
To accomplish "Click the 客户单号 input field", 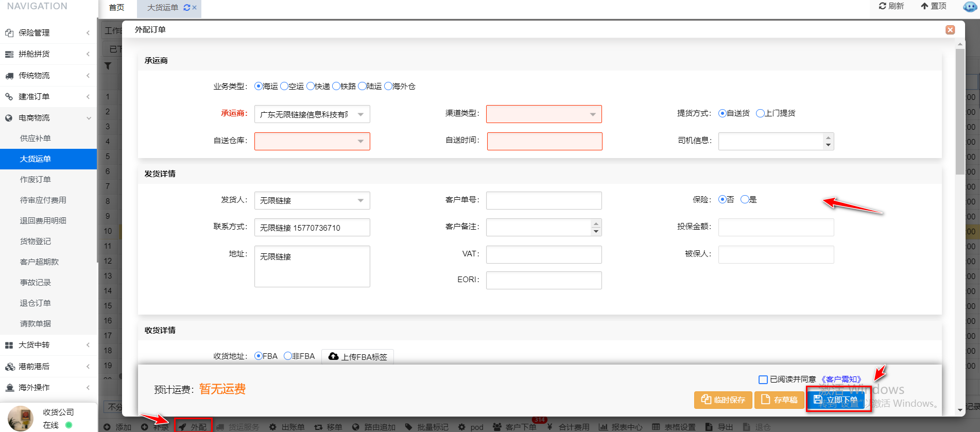I will [x=543, y=200].
